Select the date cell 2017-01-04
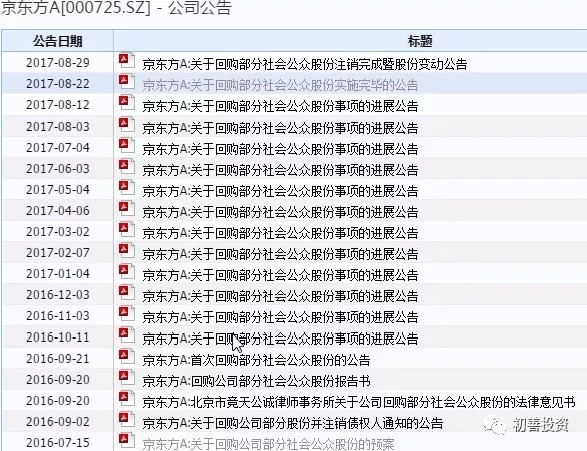Viewport: 587px width, 451px height. click(x=58, y=273)
